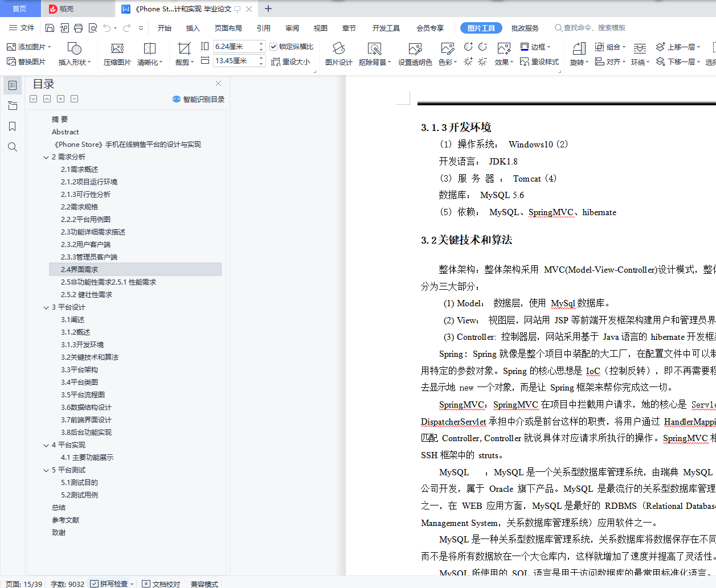Open the Picture Design (图片设计) tool

pyautogui.click(x=338, y=54)
